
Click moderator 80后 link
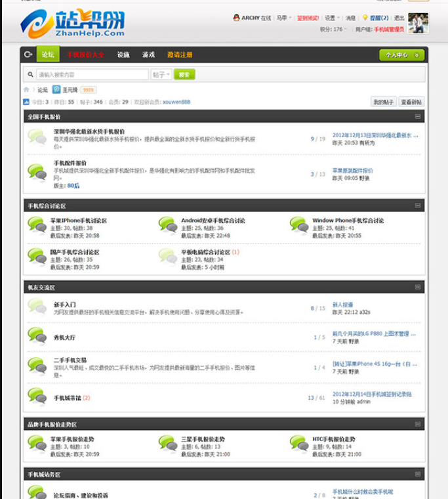pos(73,186)
